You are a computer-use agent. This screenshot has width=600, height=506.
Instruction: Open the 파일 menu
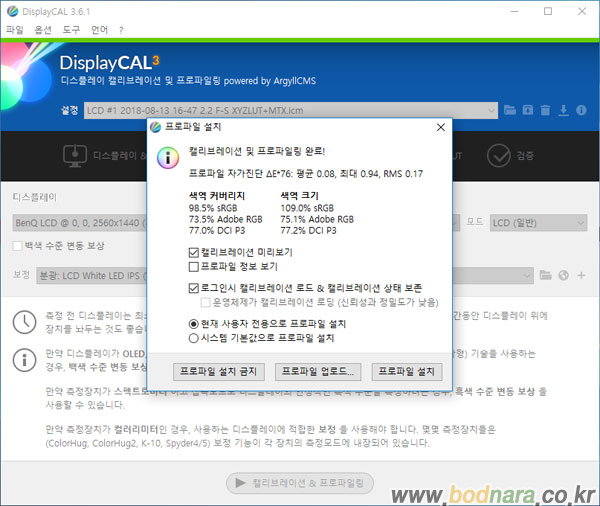15,30
